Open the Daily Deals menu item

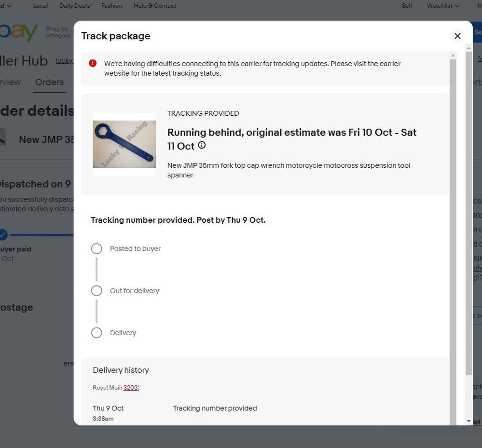tap(74, 6)
